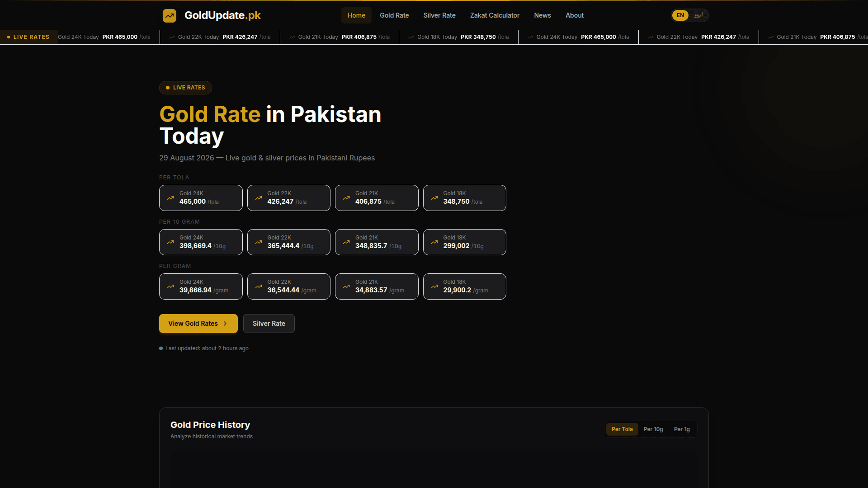This screenshot has width=868, height=488.
Task: Open the Gold 24K 465,000 per tola card
Action: [x=201, y=198]
